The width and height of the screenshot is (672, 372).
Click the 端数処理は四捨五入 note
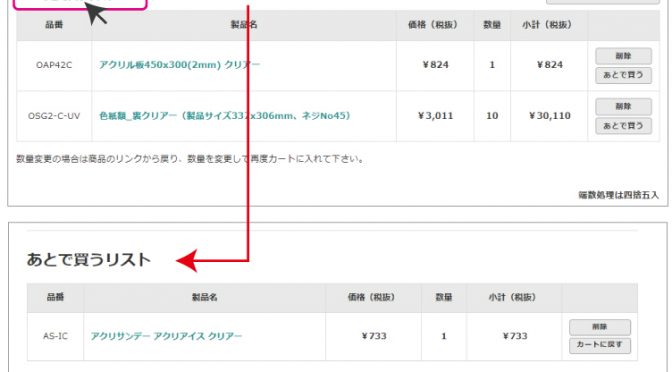click(618, 195)
